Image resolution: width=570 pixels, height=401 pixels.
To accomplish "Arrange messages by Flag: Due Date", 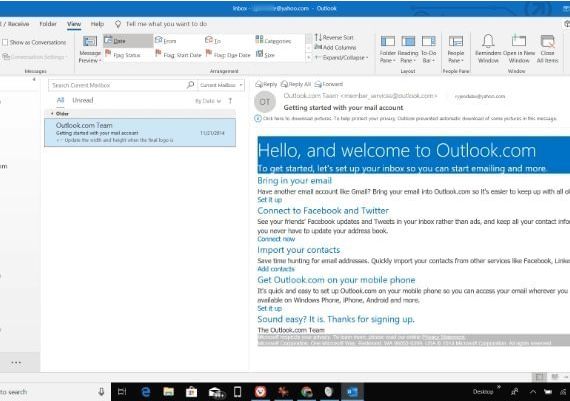I will [228, 55].
